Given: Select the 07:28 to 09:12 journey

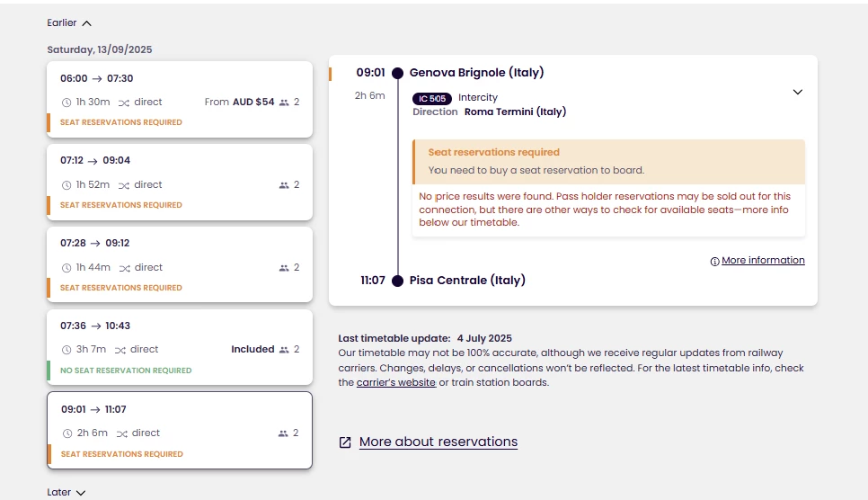Looking at the screenshot, I should pos(180,264).
